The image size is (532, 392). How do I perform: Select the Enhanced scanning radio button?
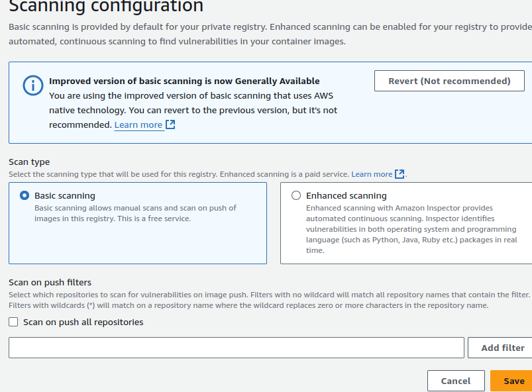296,195
